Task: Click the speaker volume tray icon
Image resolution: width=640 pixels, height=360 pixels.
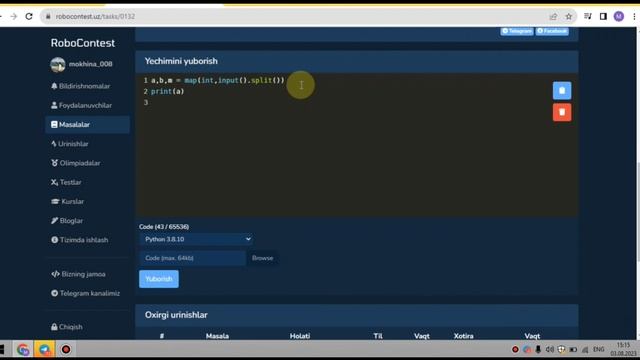Action: click(x=550, y=349)
